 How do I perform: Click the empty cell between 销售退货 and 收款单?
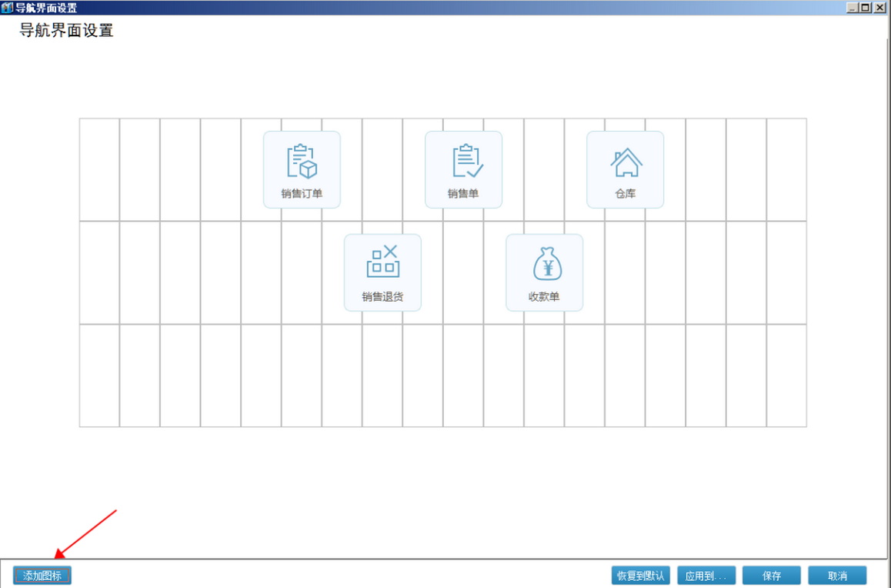click(x=463, y=272)
